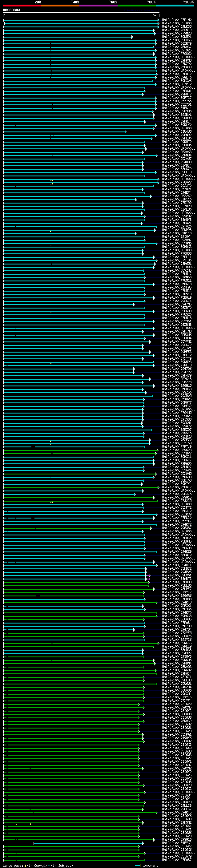Click the orange ~40% identity legend segment
The image size is (197, 868).
pos(60,6)
